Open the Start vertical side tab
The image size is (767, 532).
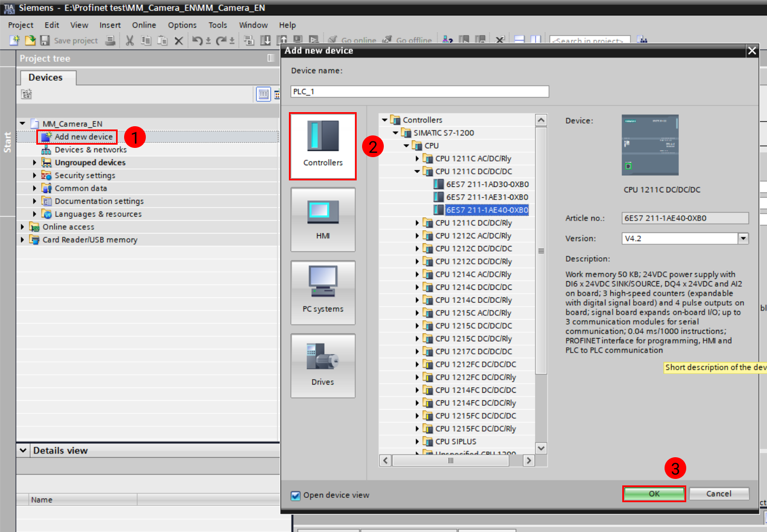point(8,142)
